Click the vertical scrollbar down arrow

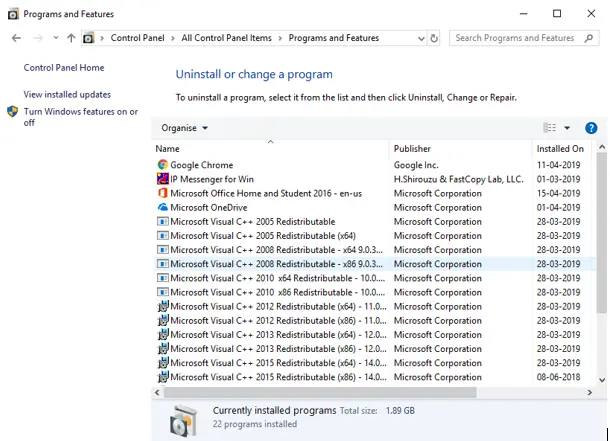tap(602, 380)
